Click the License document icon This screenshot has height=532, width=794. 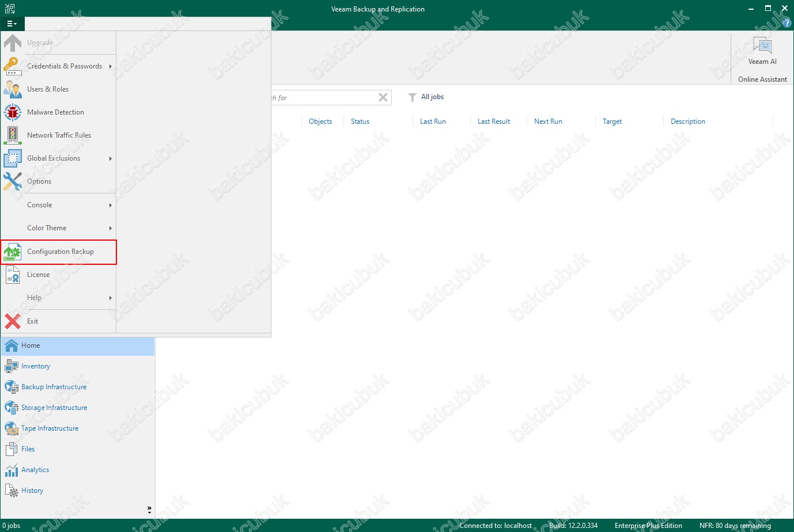coord(12,275)
